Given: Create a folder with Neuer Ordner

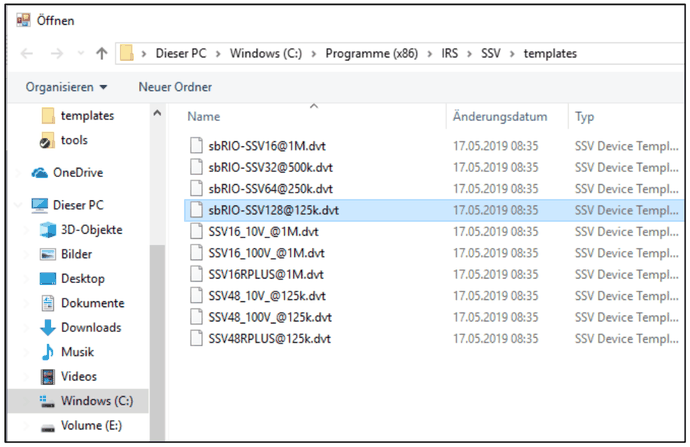Looking at the screenshot, I should tap(175, 87).
